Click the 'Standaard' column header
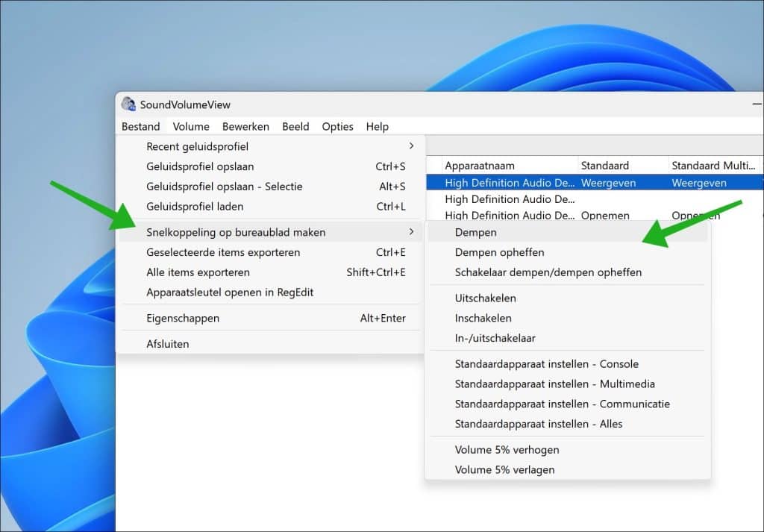Image resolution: width=764 pixels, height=532 pixels. click(623, 166)
